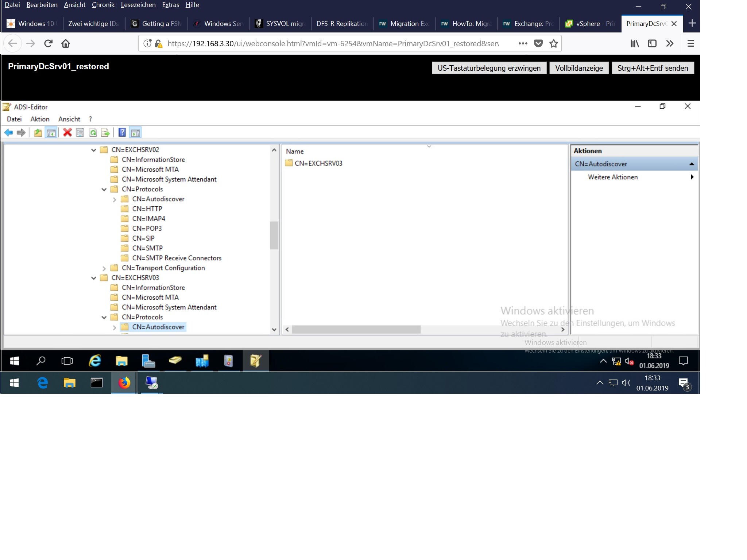Viewport: 747px width, 560px height.
Task: Open the Firefox hamburger menu
Action: 690,44
